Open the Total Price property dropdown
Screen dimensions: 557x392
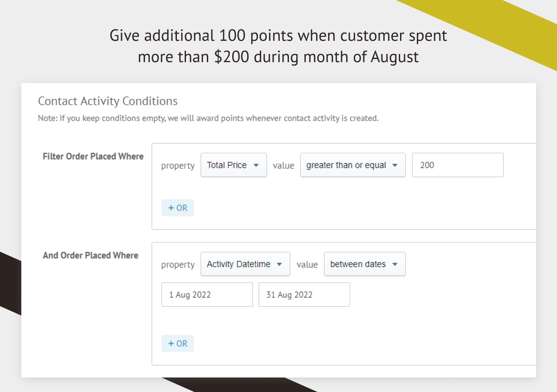click(233, 165)
